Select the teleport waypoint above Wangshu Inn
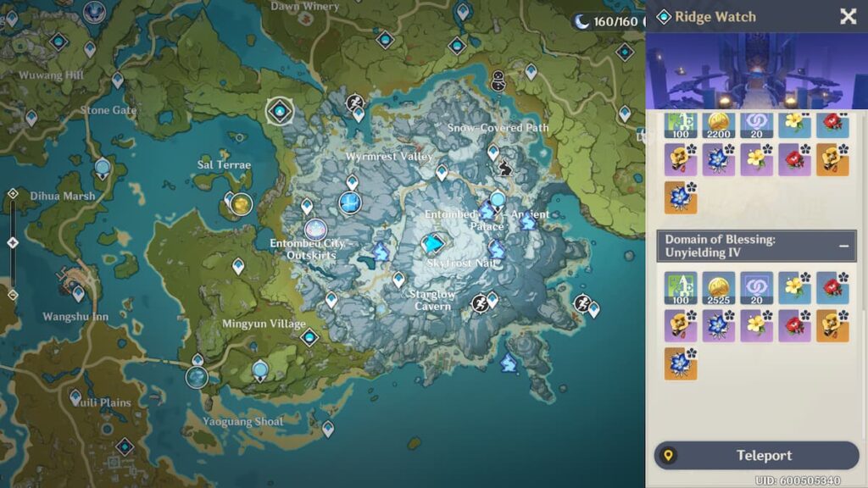The width and height of the screenshot is (868, 488). tap(78, 293)
